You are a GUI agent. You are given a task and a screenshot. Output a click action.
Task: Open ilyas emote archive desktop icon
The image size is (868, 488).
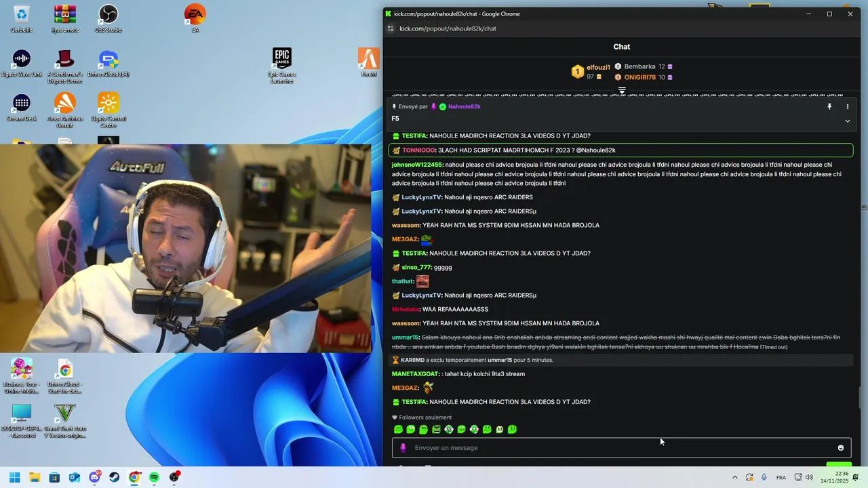pos(64,18)
